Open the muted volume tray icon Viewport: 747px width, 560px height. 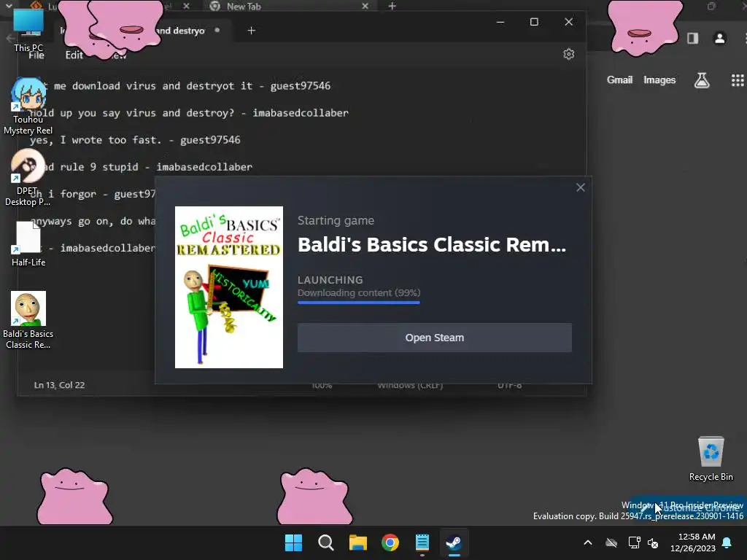point(653,542)
